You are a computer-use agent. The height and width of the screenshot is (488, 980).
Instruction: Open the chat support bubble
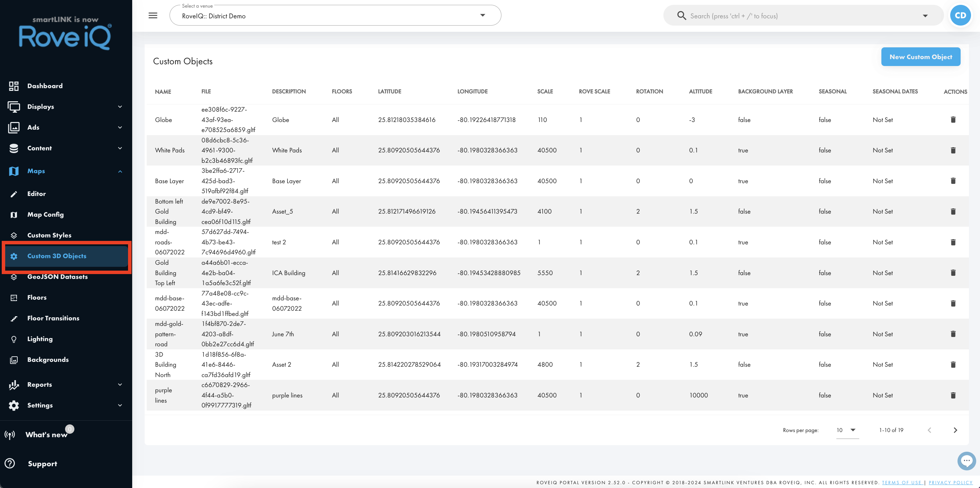(x=967, y=461)
